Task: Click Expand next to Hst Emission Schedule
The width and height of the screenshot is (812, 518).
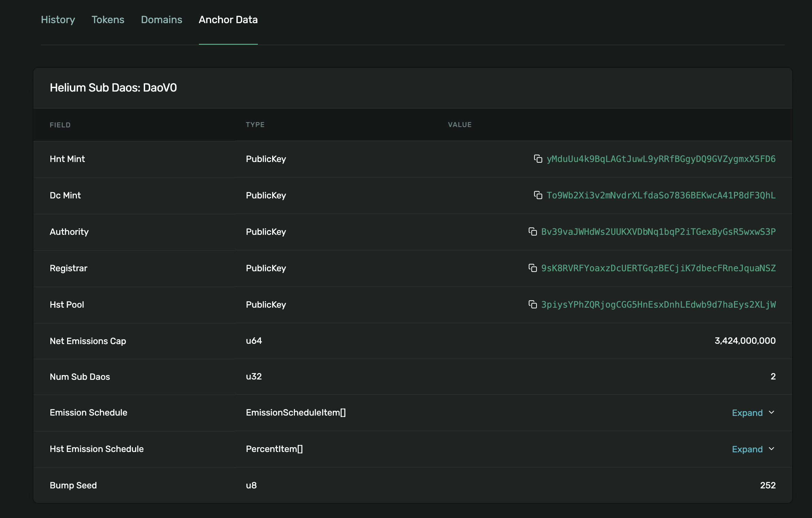Action: pyautogui.click(x=747, y=449)
